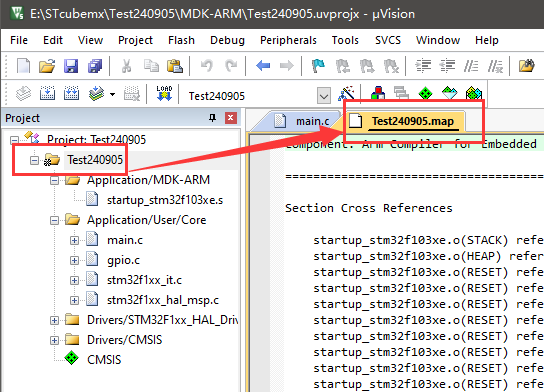Open Options for Target with the magic wand icon

click(346, 94)
